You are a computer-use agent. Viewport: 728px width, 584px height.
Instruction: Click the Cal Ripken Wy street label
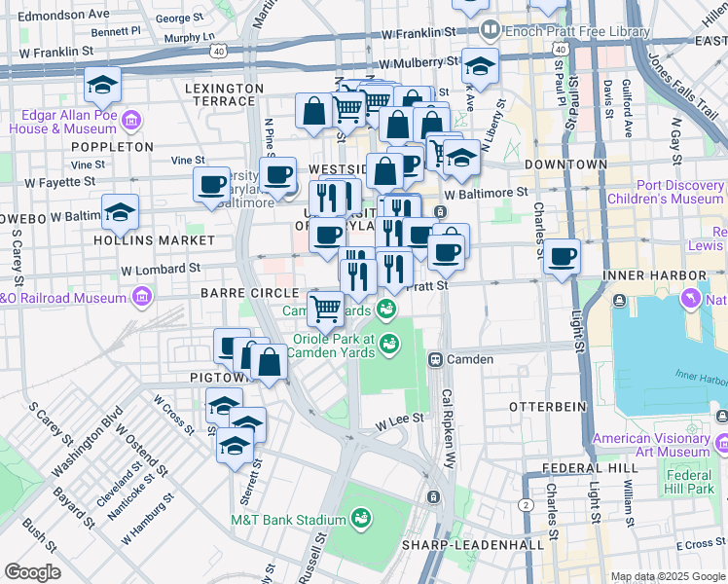(449, 428)
